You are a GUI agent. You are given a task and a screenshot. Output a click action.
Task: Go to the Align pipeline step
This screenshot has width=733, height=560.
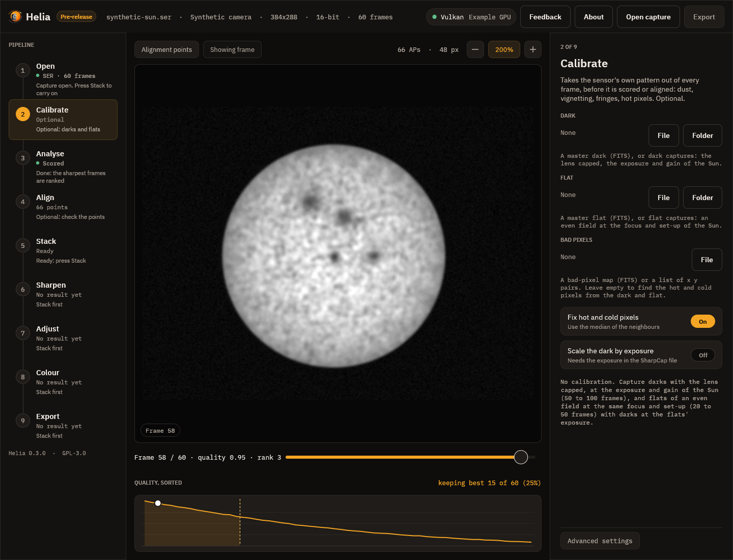pyautogui.click(x=63, y=207)
